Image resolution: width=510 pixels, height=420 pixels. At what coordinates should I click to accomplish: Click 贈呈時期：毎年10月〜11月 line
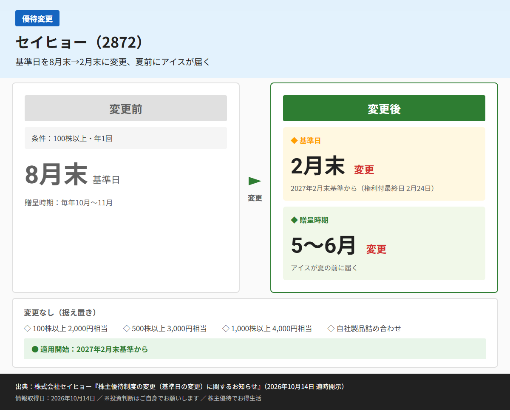point(69,203)
